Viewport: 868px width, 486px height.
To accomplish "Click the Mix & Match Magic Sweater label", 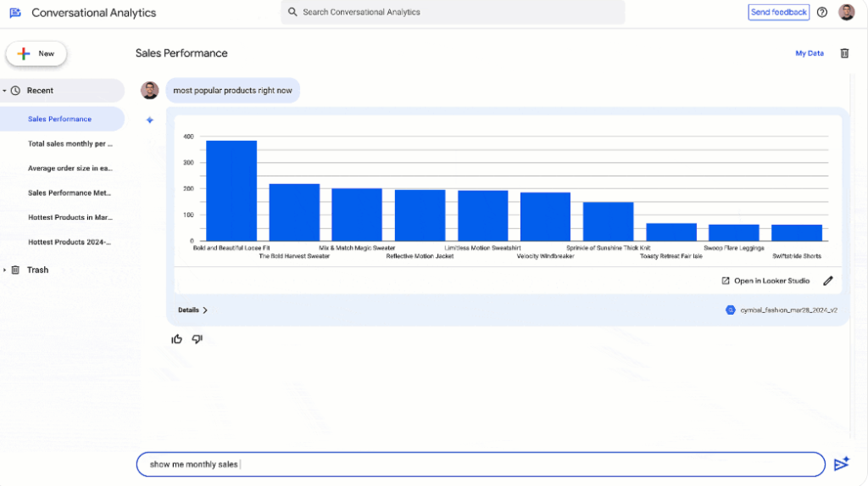I will pyautogui.click(x=357, y=249).
